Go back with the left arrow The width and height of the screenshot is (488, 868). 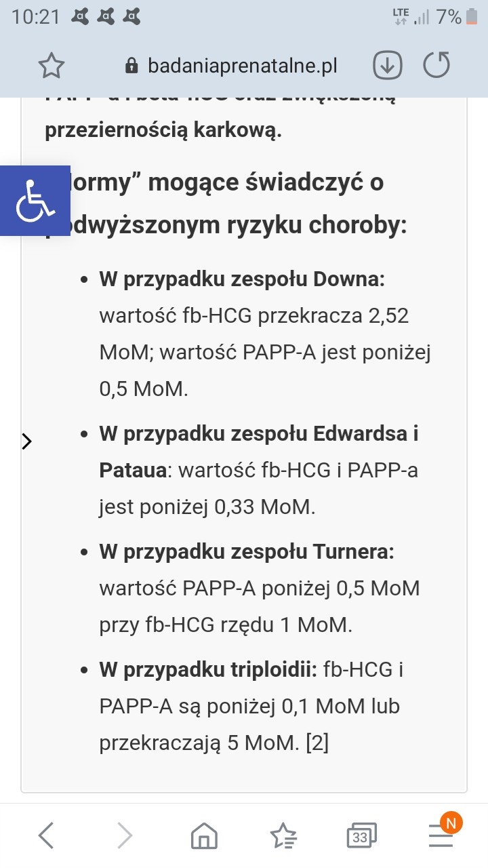pyautogui.click(x=45, y=835)
